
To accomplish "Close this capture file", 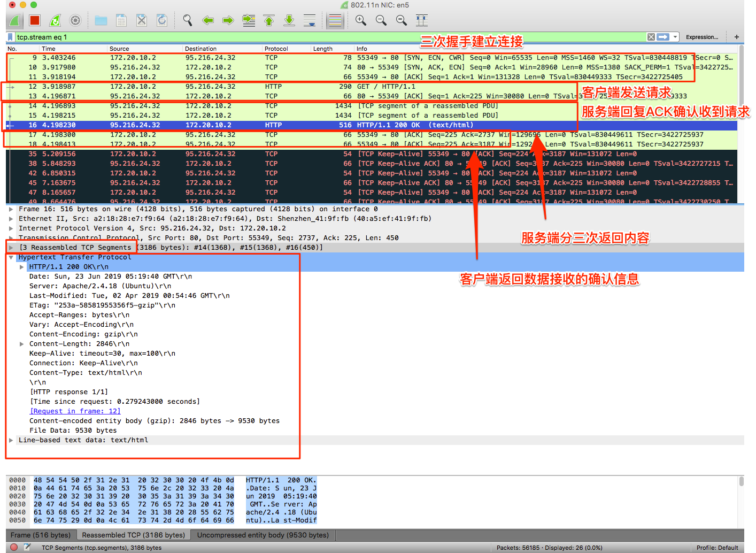I will [142, 21].
